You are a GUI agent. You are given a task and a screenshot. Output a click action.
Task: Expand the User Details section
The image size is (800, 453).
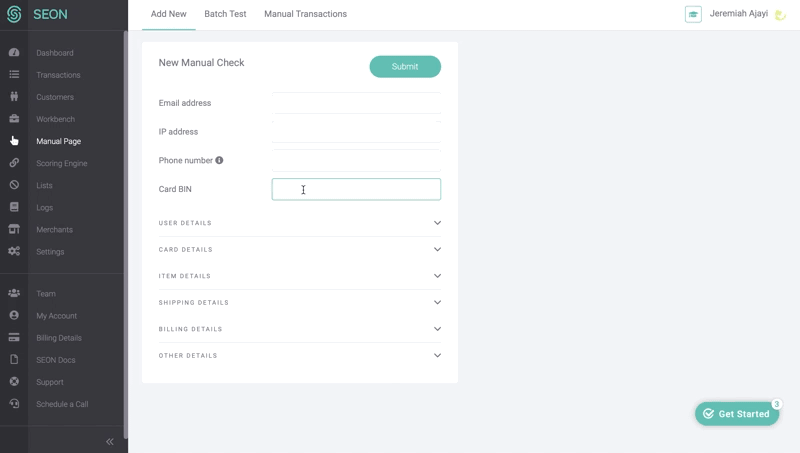299,223
